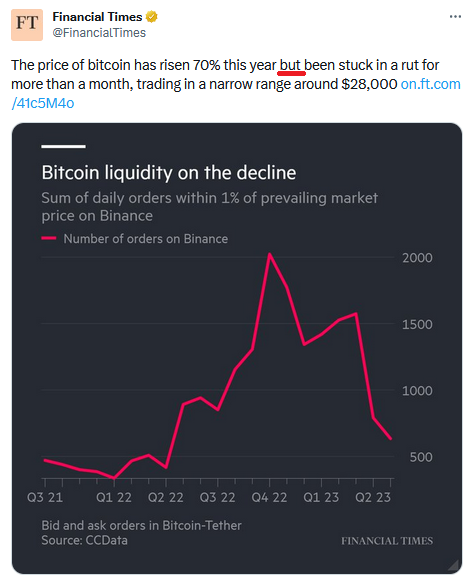This screenshot has height=582, width=476.
Task: Click the red legend marker for Binance orders
Action: (x=49, y=238)
